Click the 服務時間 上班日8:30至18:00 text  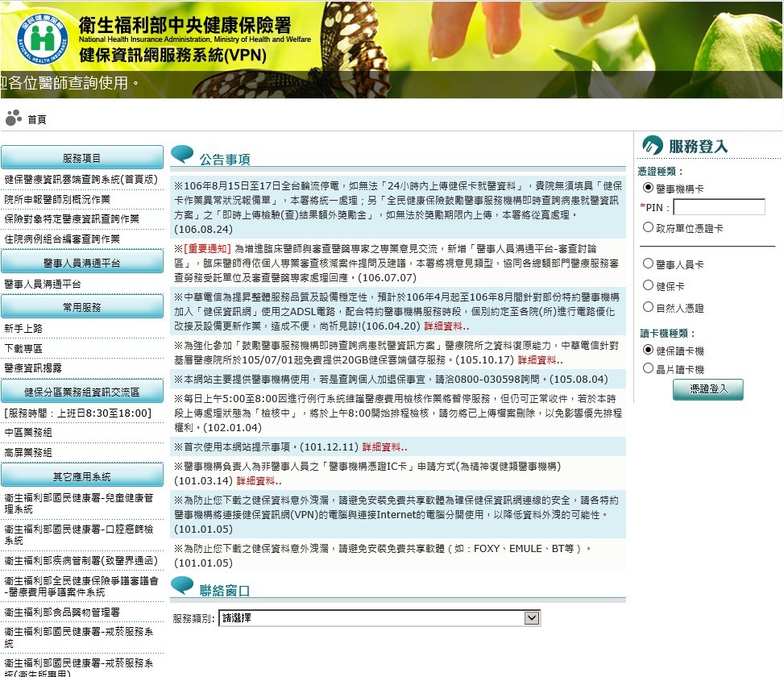click(77, 413)
